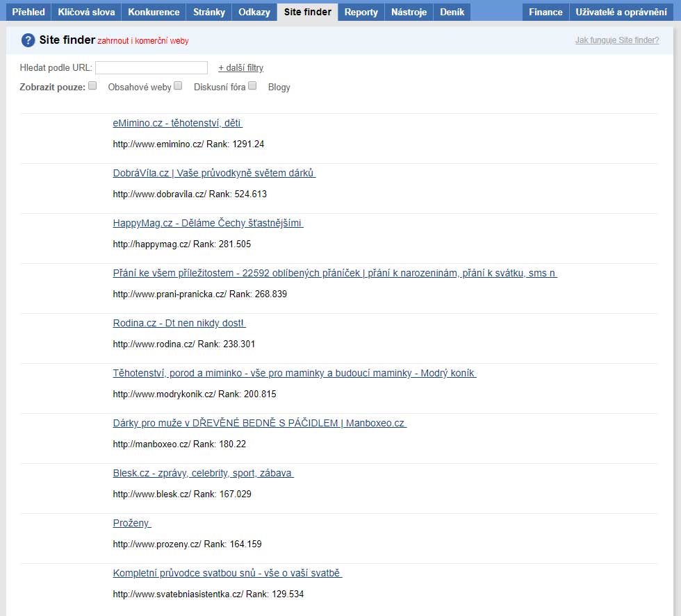Open the Blesk.cz result link
This screenshot has width=681, height=616.
pos(203,473)
